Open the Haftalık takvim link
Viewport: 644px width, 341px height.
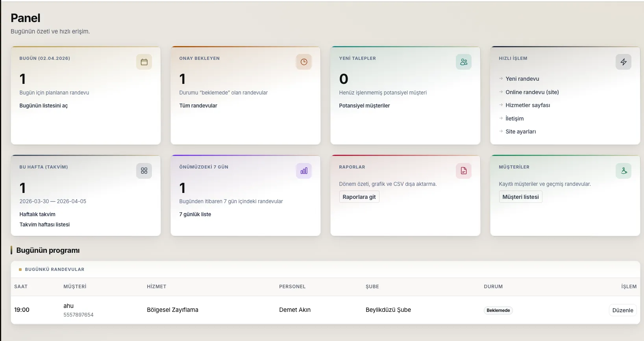(37, 214)
